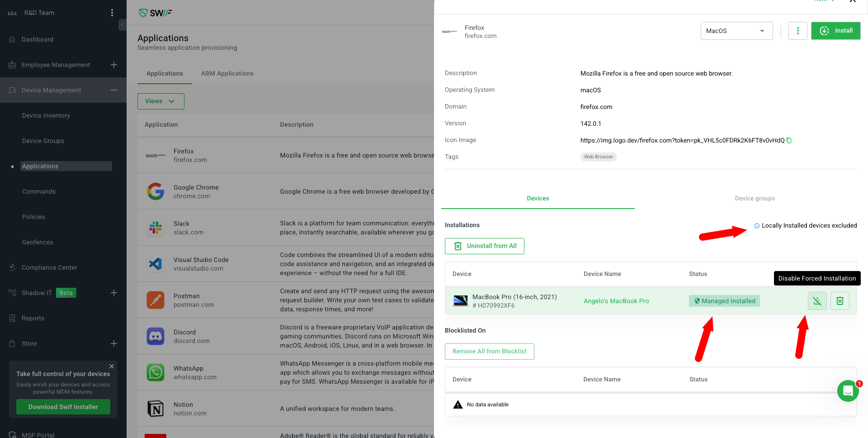Open Device Inventory in the sidebar
The width and height of the screenshot is (868, 438).
click(x=46, y=115)
